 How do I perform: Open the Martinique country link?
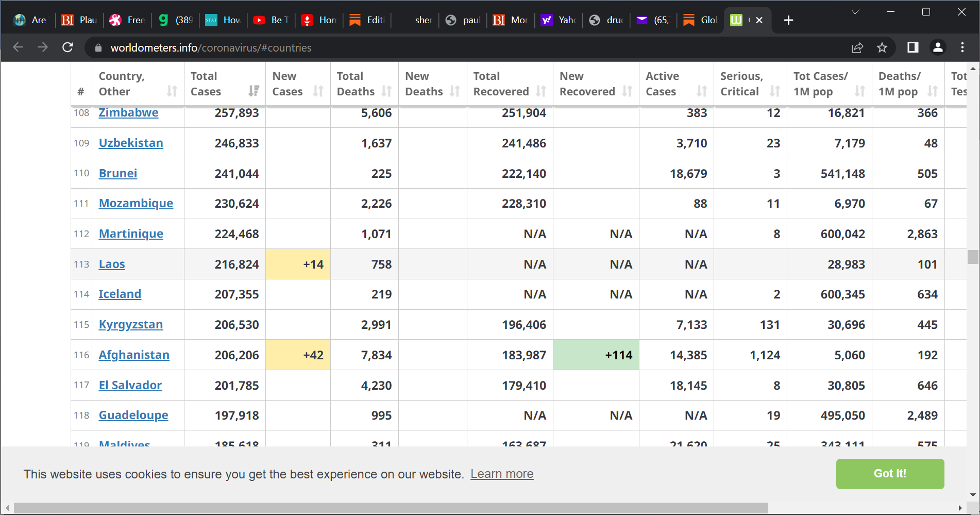[131, 234]
